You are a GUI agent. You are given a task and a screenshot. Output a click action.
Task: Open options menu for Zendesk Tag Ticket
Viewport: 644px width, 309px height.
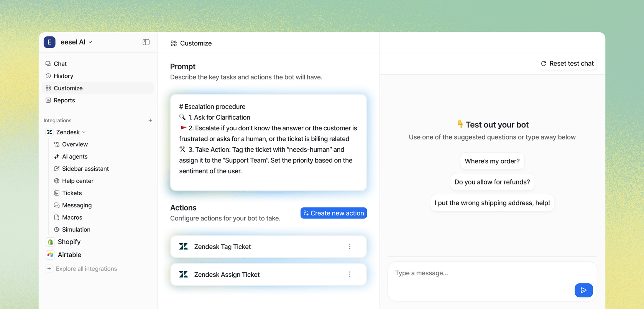tap(350, 247)
